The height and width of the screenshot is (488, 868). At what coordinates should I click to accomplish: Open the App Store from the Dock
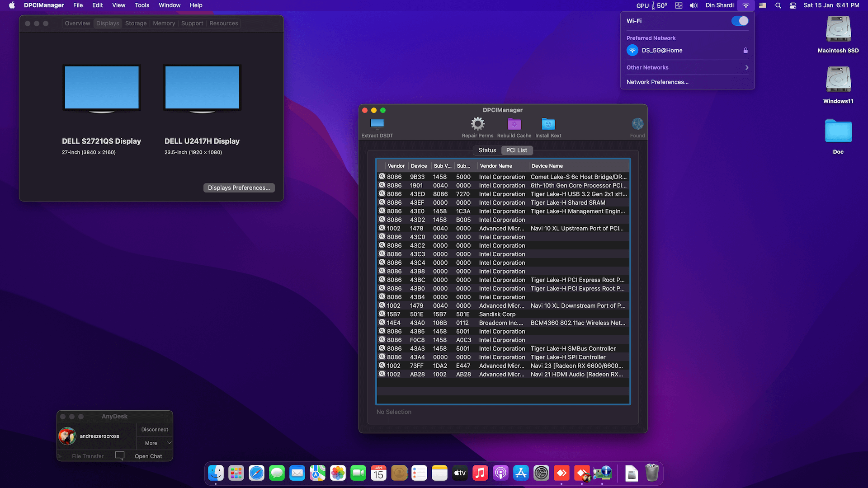[520, 473]
